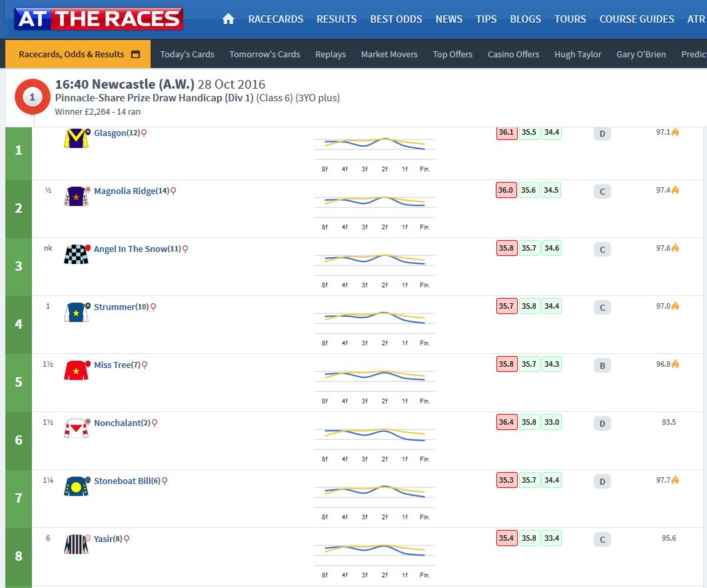
Task: Open Magnolia Ridge horse profile
Action: 125,191
